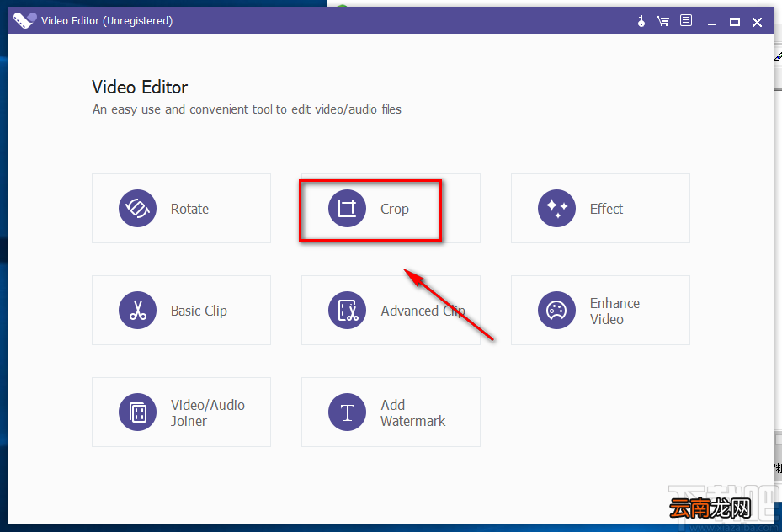782x532 pixels.
Task: Open the Rotate tool icon
Action: click(138, 209)
